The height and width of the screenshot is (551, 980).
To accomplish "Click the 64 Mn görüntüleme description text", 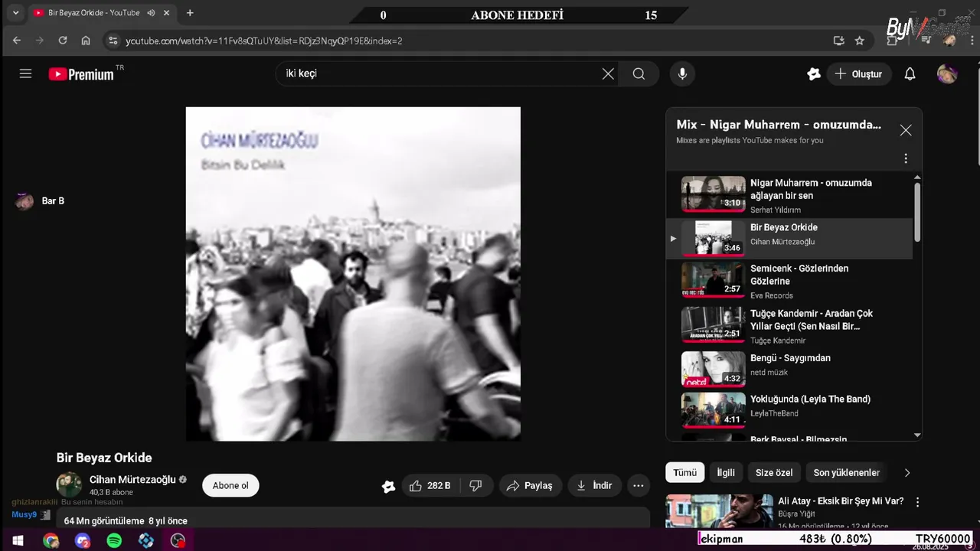I will tap(126, 521).
